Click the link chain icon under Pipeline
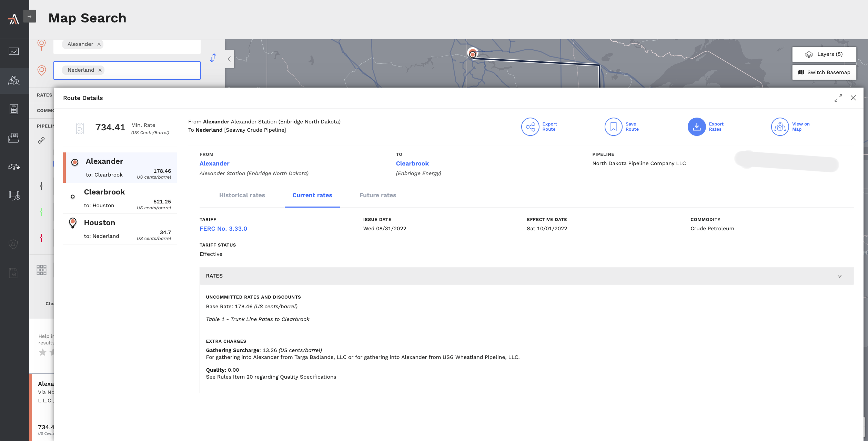The height and width of the screenshot is (441, 868). pyautogui.click(x=41, y=140)
